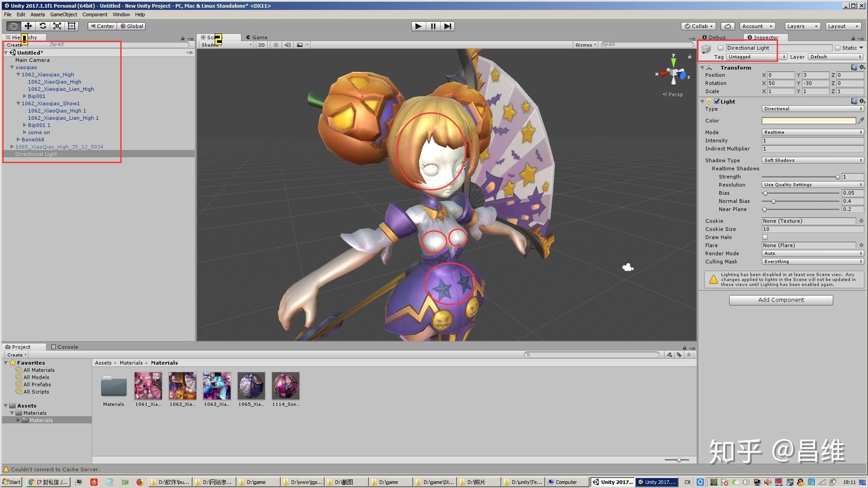
Task: Click the Intensity input field
Action: (x=813, y=141)
